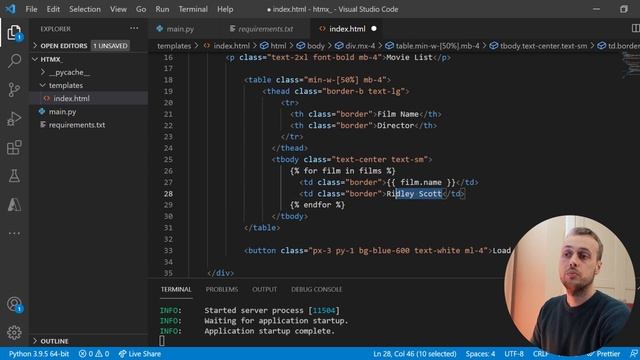Screen dimensions: 640x360
Task: Click tbody.text-center.text-sm in breadcrumb
Action: click(544, 46)
